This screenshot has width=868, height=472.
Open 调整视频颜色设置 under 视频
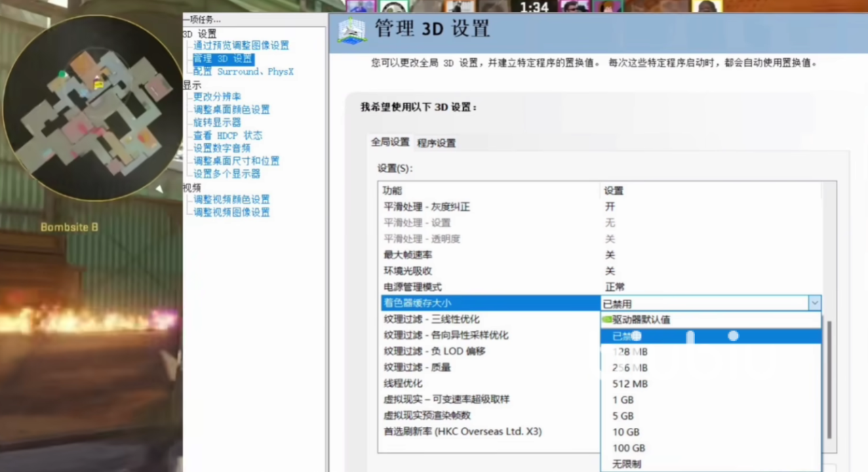pos(231,199)
